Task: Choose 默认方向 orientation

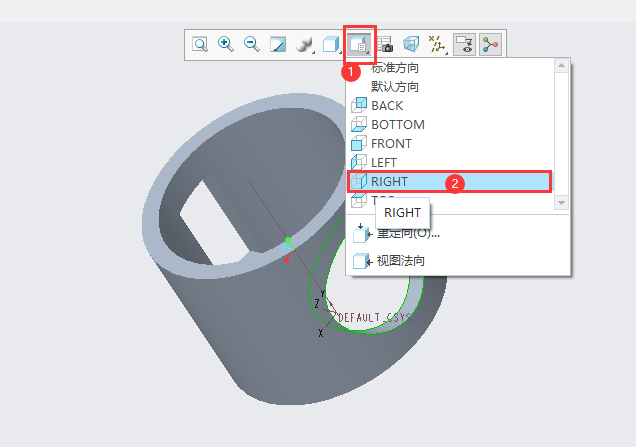Action: click(395, 86)
